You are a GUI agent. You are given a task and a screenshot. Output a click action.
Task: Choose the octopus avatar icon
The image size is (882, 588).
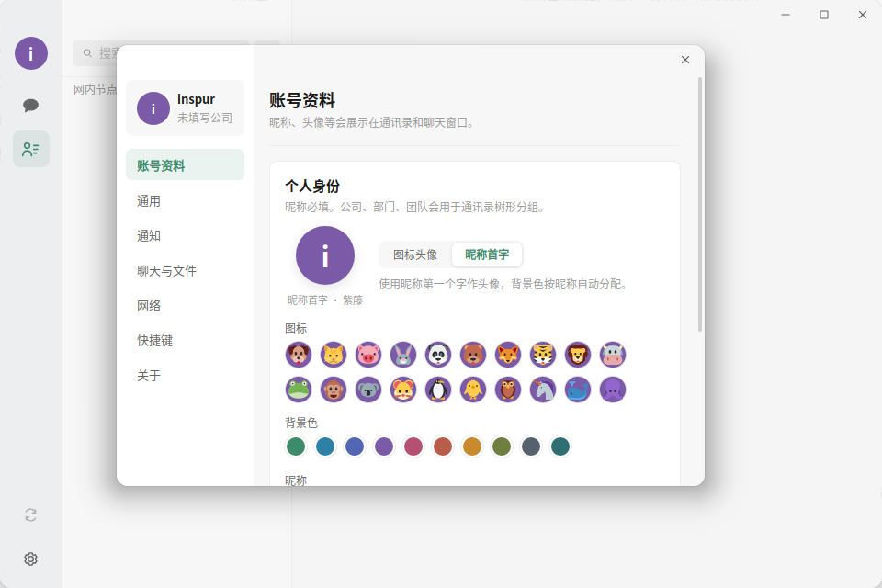(613, 390)
